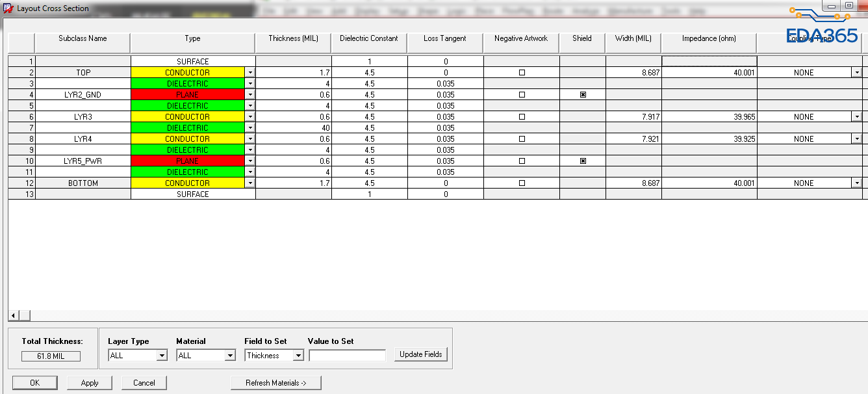Image resolution: width=868 pixels, height=394 pixels.
Task: Open Coupling Type dropdown for LYR4 row
Action: (x=856, y=139)
